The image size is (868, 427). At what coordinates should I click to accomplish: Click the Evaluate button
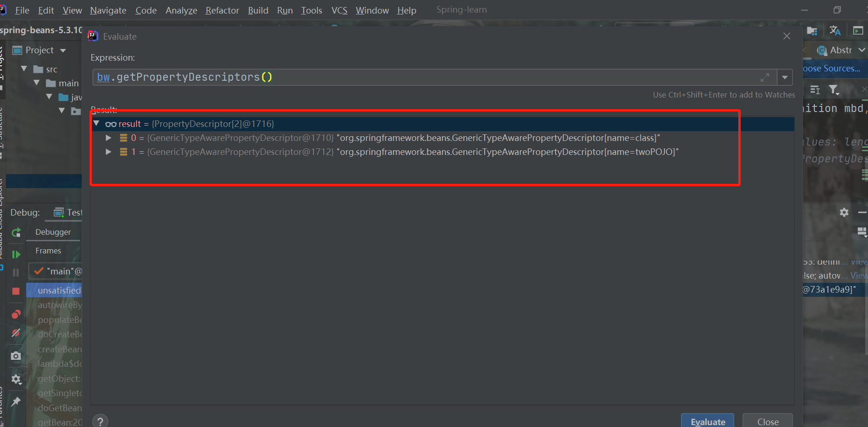[708, 421]
